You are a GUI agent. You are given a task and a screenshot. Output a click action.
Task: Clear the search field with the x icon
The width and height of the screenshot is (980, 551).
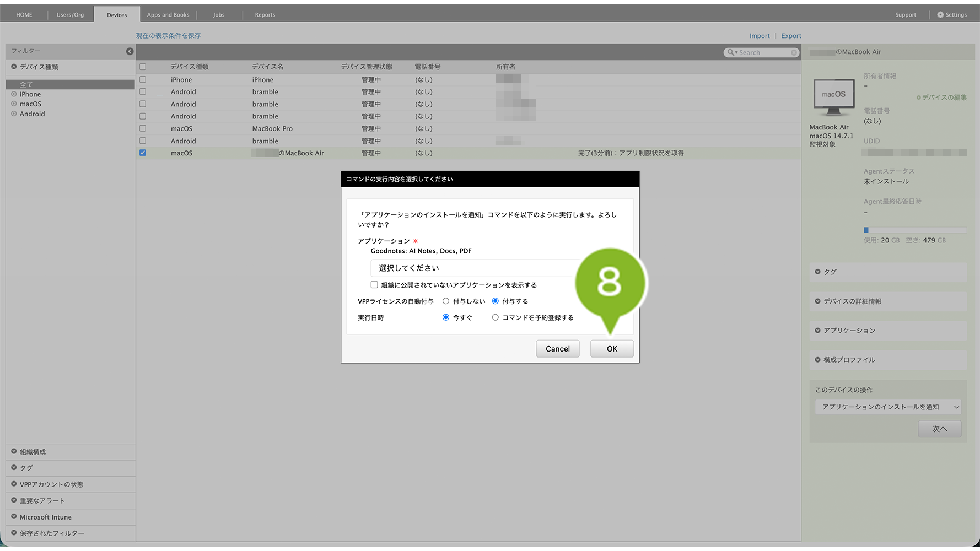point(794,52)
